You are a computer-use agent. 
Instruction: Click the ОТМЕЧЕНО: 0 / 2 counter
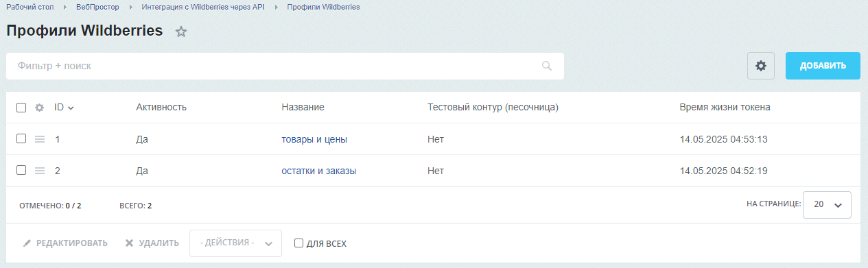point(50,206)
